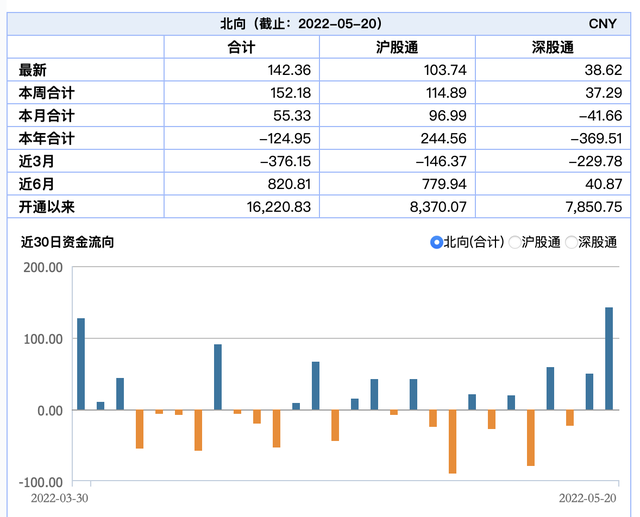
Task: Click the value 142.36
Action: 289,70
